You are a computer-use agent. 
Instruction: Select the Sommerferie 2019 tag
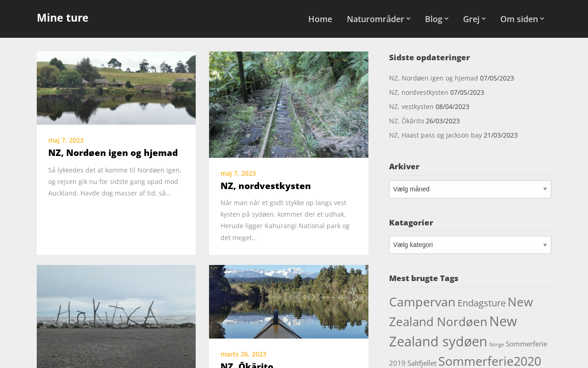[x=468, y=353]
